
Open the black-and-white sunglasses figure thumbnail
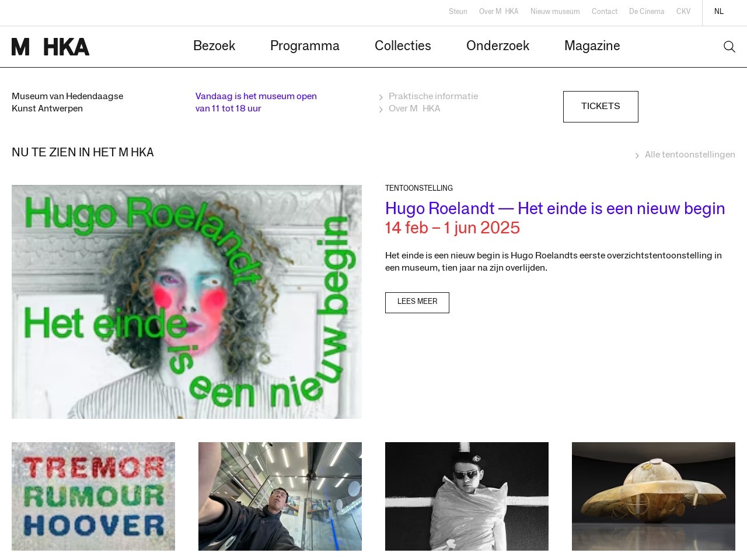[x=467, y=496]
